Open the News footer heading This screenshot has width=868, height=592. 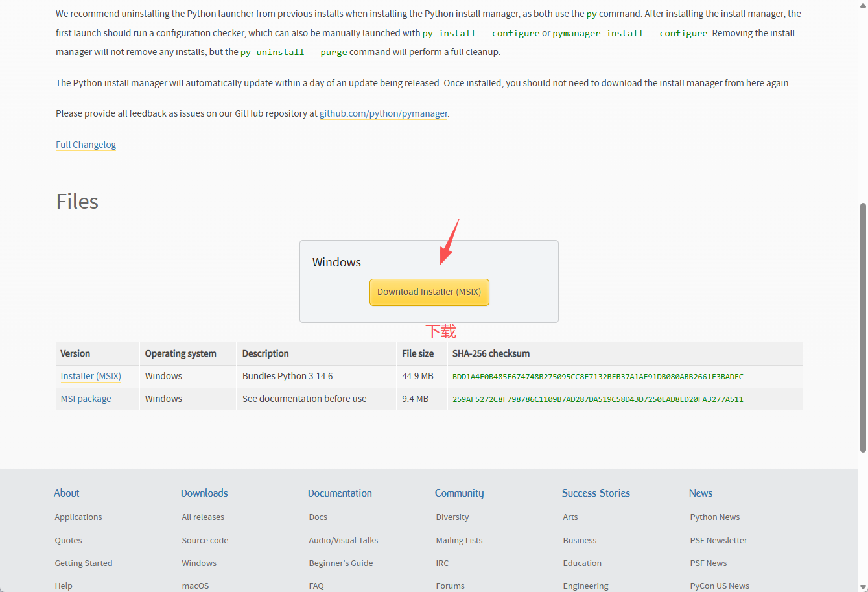[x=701, y=493]
